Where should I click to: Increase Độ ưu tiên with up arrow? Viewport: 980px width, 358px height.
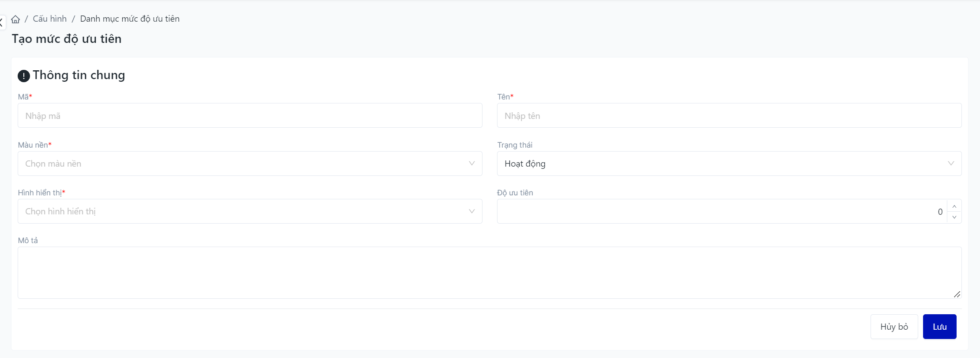(954, 206)
